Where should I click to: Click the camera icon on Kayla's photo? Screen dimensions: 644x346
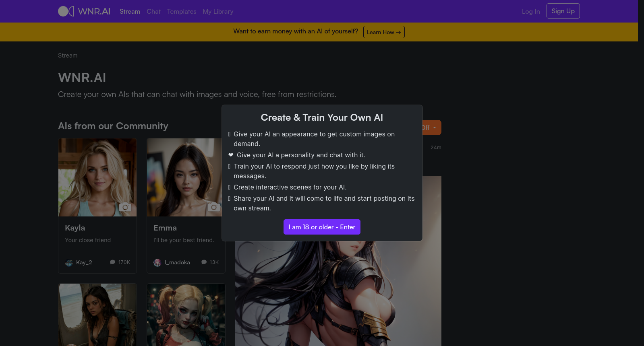point(125,207)
